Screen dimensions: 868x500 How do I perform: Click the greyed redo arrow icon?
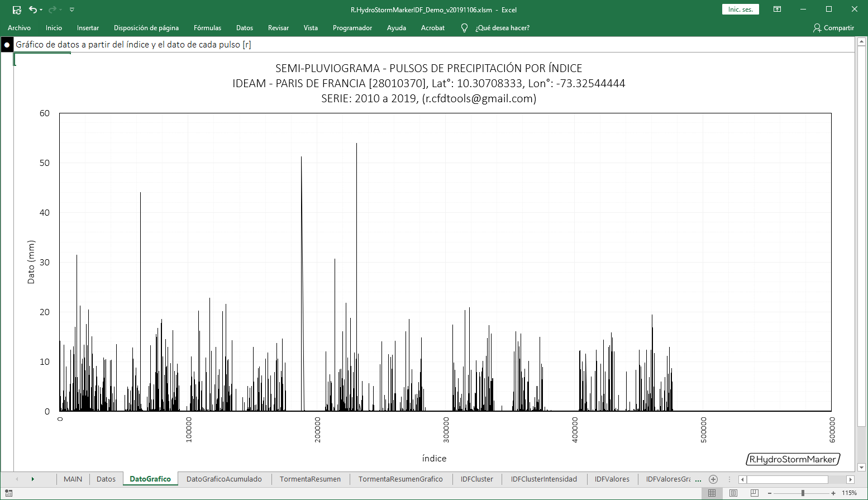click(x=53, y=9)
